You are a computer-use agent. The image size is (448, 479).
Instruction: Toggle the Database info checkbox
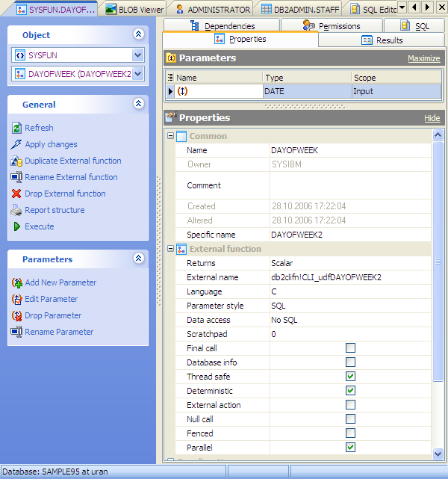tap(350, 362)
